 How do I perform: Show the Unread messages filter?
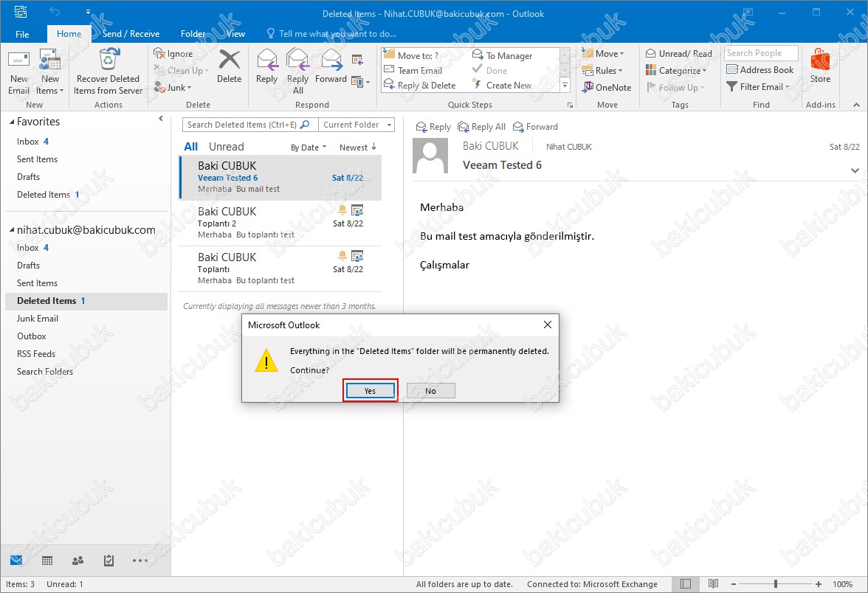(x=227, y=147)
